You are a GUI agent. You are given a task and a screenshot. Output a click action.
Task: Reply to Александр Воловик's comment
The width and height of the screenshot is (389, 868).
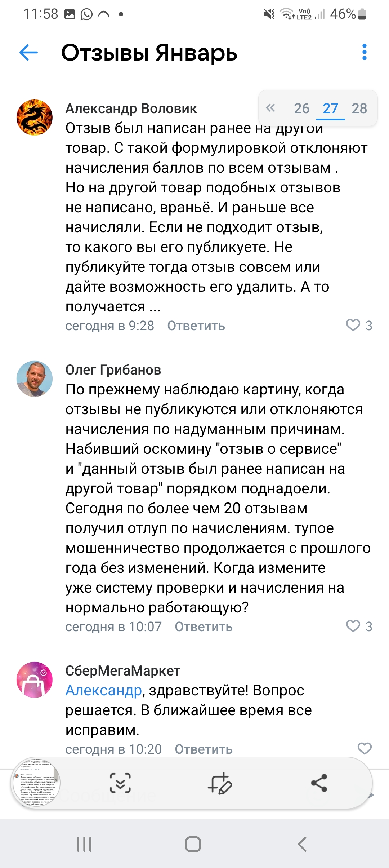pyautogui.click(x=196, y=325)
